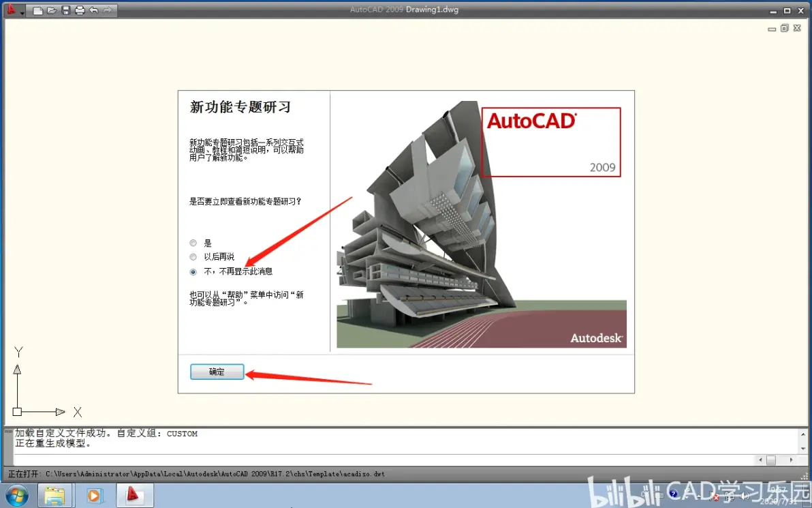Click the command line input area
This screenshot has height=508, width=812.
click(384, 460)
